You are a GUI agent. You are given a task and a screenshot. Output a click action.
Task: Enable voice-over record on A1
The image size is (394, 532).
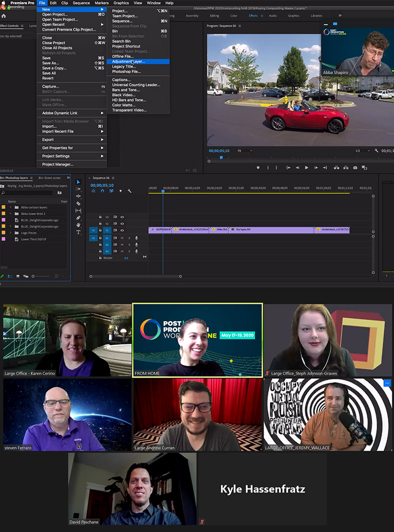pyautogui.click(x=136, y=238)
